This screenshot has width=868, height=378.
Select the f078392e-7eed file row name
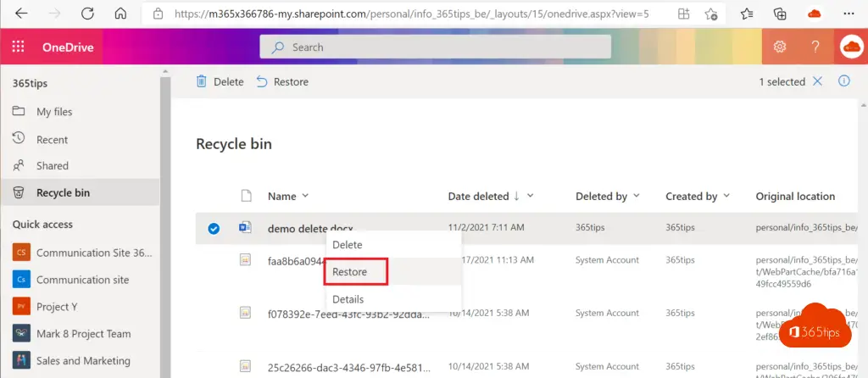click(348, 314)
